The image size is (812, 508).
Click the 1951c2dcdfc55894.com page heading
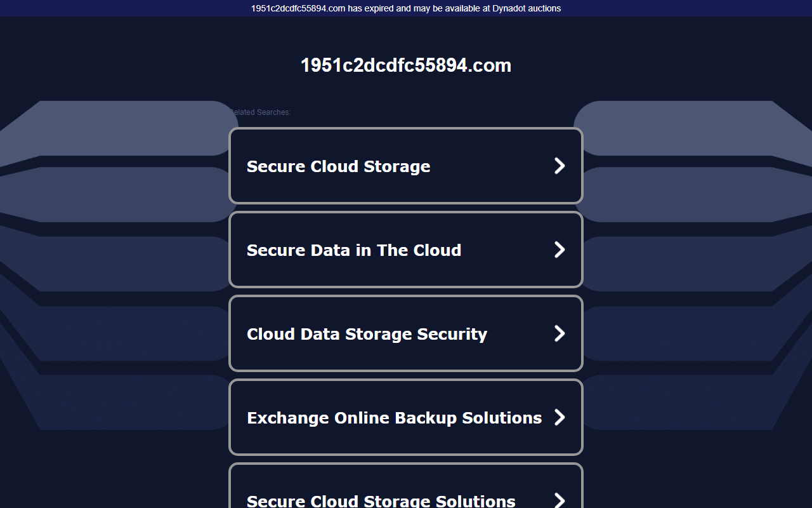coord(406,65)
